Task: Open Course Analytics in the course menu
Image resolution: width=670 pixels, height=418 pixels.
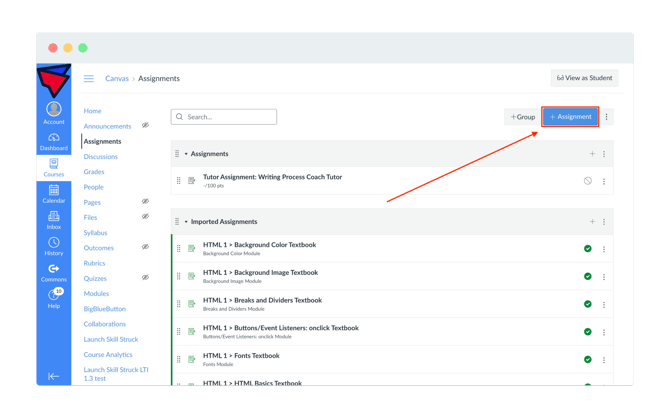Action: [108, 355]
